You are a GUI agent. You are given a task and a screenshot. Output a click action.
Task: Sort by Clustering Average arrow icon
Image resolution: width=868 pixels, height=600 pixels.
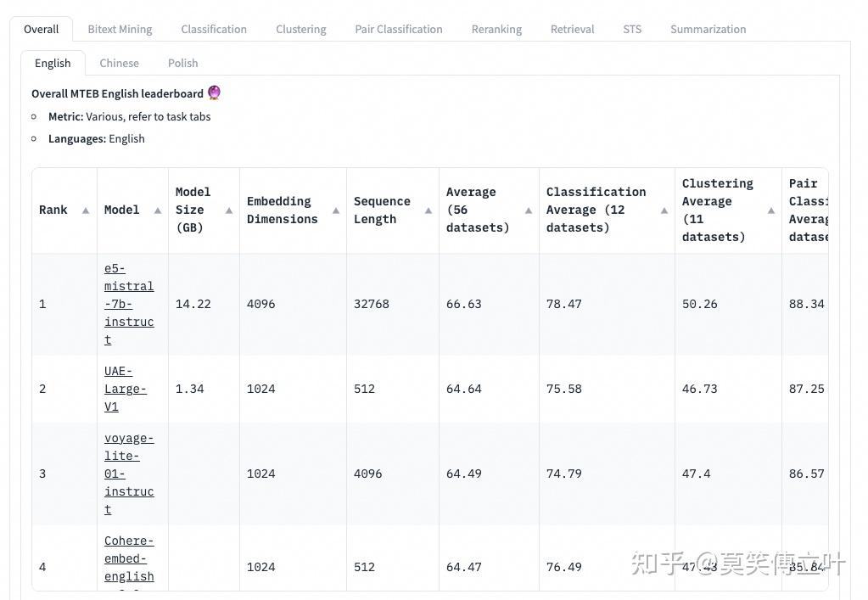click(771, 210)
